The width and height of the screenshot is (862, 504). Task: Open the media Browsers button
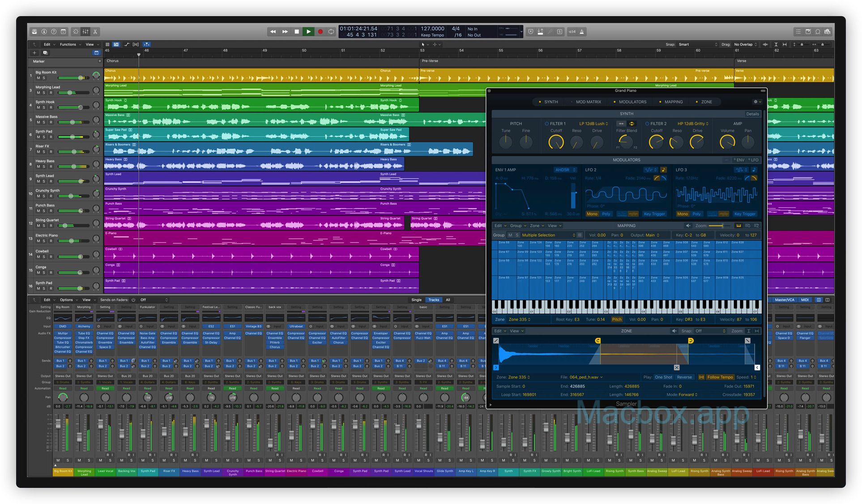click(828, 32)
